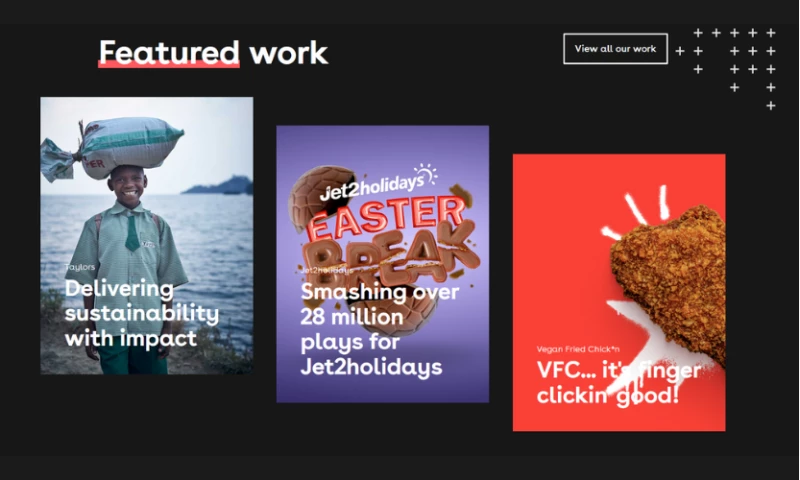
Task: Open the Taylors sustainability case study card
Action: 147,236
